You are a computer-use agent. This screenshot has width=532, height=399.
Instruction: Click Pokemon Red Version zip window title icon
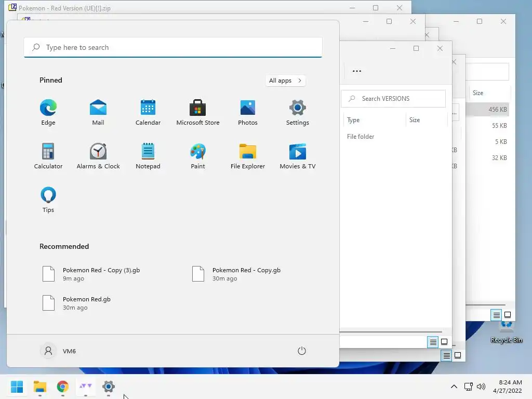point(12,7)
